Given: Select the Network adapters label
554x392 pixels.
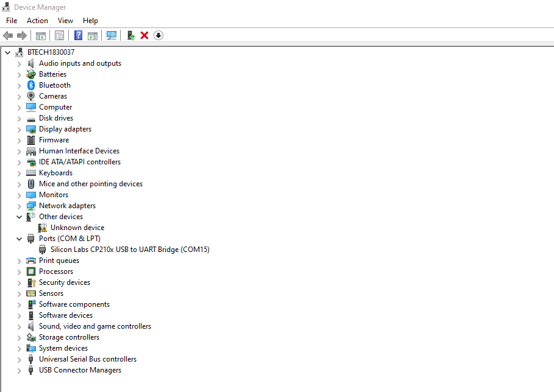Looking at the screenshot, I should (x=67, y=206).
